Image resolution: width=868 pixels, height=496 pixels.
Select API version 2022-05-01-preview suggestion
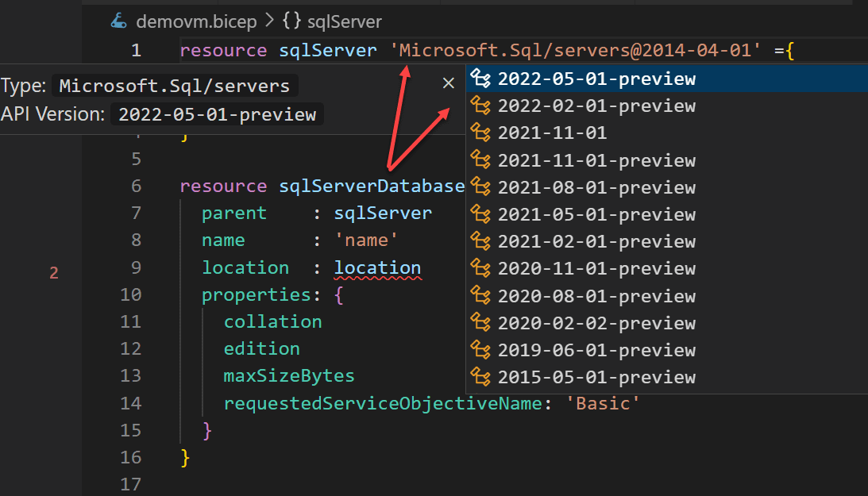point(666,79)
